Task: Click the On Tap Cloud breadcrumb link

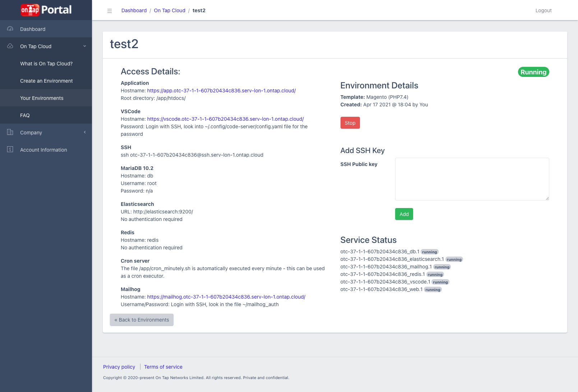Action: click(170, 10)
